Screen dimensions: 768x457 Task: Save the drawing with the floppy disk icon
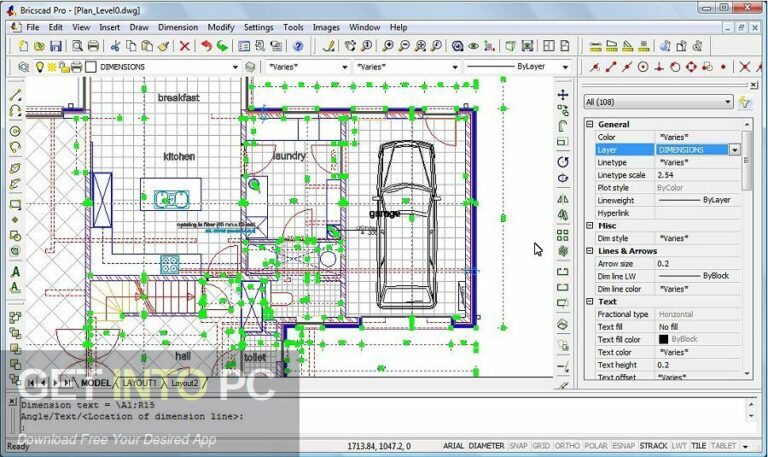click(56, 46)
